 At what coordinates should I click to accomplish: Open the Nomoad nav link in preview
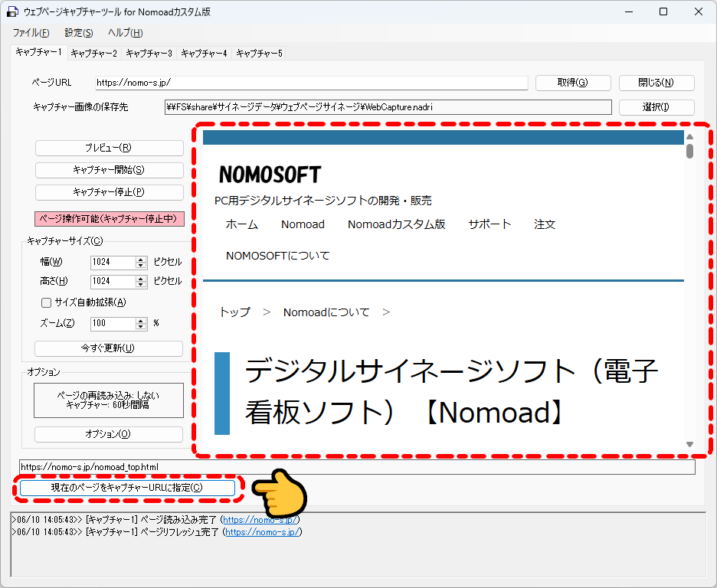[x=303, y=224]
